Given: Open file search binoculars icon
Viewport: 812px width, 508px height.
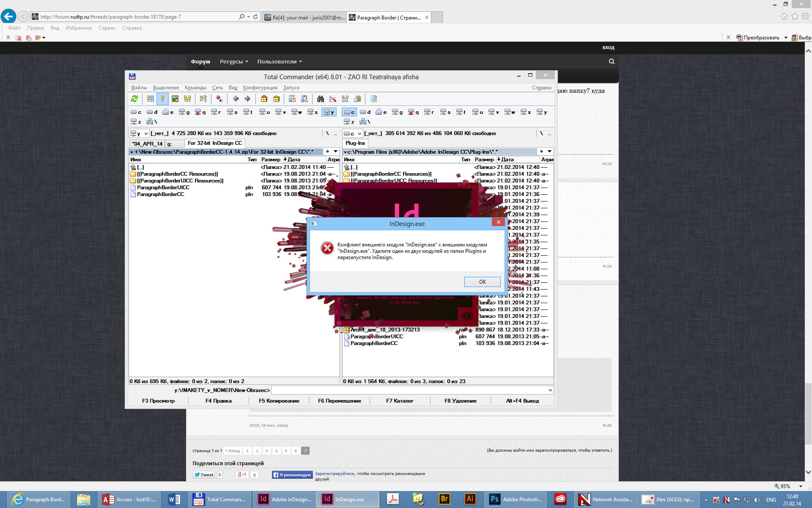Looking at the screenshot, I should tap(321, 99).
